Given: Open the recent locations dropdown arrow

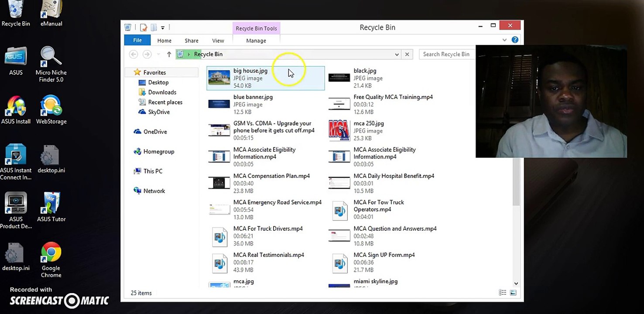Looking at the screenshot, I should pos(158,55).
